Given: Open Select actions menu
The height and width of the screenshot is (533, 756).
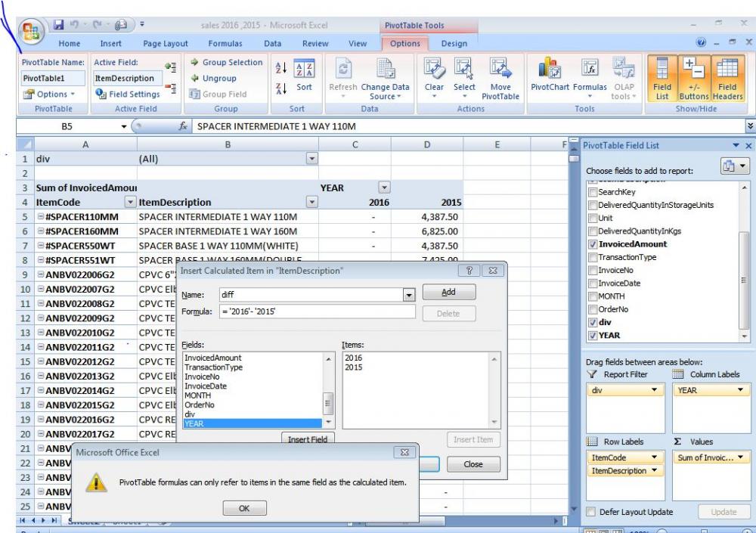Looking at the screenshot, I should coord(464,77).
